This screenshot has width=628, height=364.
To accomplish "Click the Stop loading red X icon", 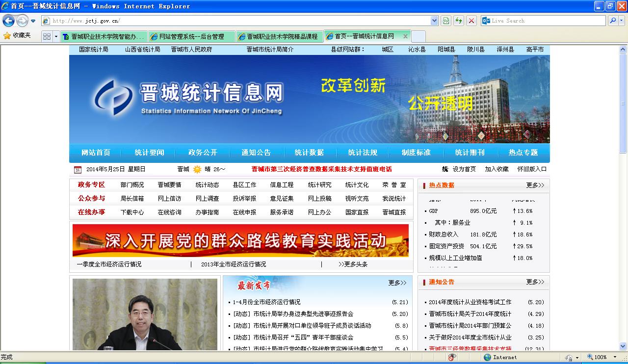I will click(x=471, y=21).
